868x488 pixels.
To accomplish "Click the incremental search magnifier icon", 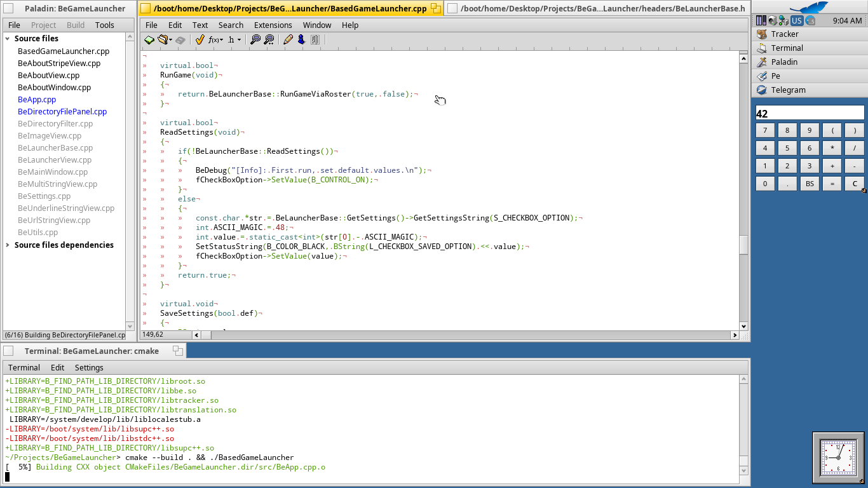I will [269, 39].
